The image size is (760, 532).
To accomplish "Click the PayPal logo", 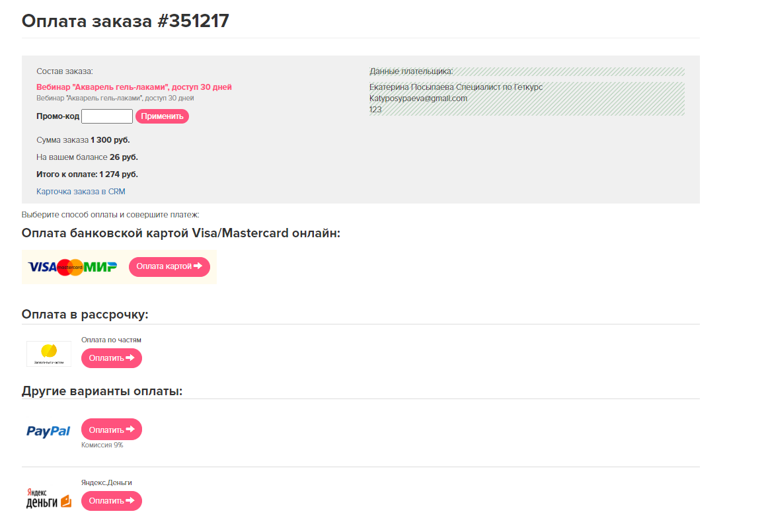I will [48, 431].
